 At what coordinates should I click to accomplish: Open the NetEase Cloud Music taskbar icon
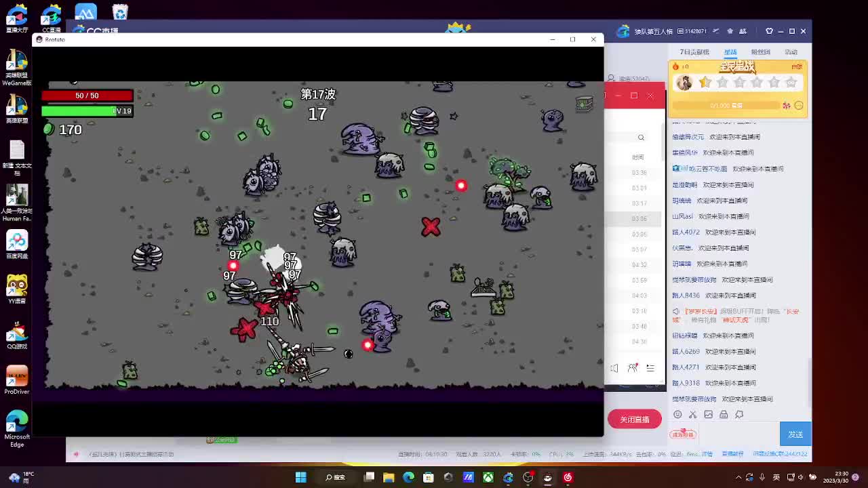click(568, 478)
